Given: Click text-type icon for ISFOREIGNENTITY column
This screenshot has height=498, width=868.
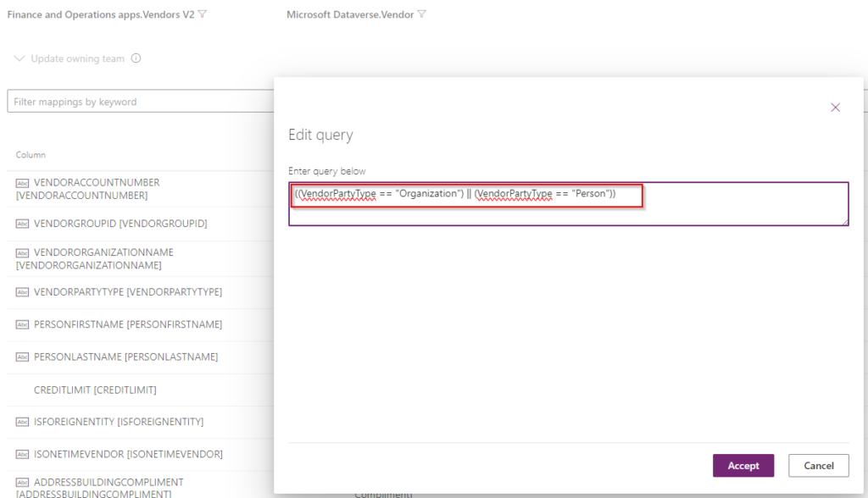Looking at the screenshot, I should click(x=22, y=422).
